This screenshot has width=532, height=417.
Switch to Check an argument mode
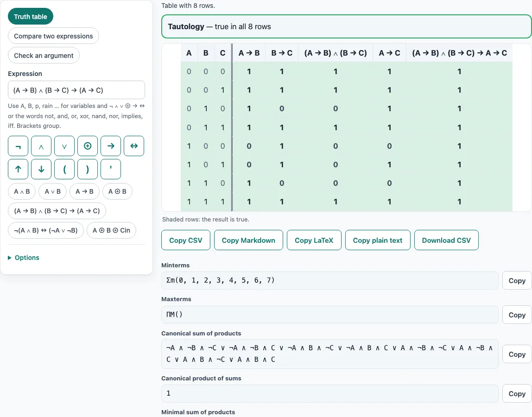pyautogui.click(x=44, y=55)
